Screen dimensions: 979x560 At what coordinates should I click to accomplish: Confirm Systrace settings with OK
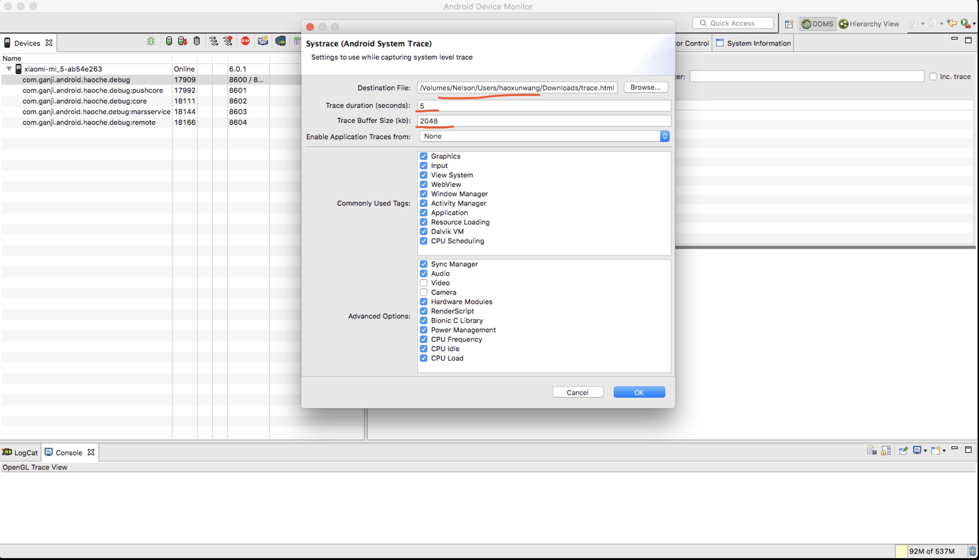point(639,392)
